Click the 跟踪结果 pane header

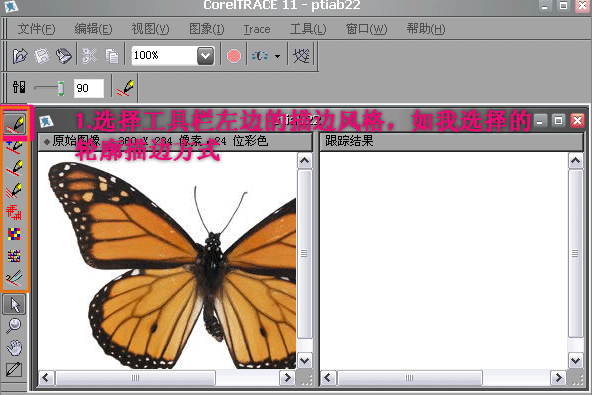[452, 141]
